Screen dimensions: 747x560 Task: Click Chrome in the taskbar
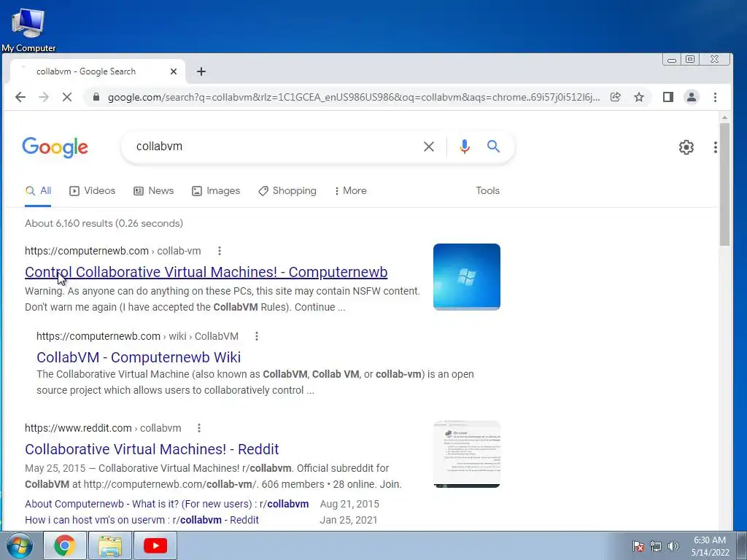(x=65, y=545)
